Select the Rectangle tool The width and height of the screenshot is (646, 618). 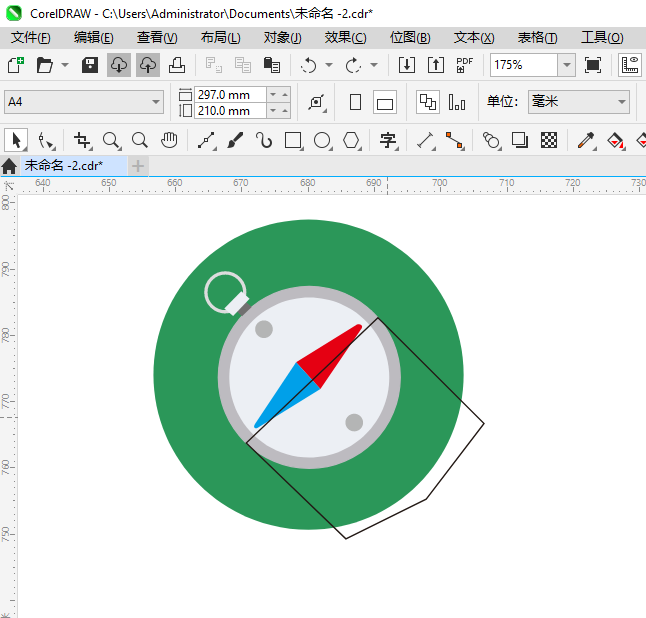pyautogui.click(x=293, y=140)
